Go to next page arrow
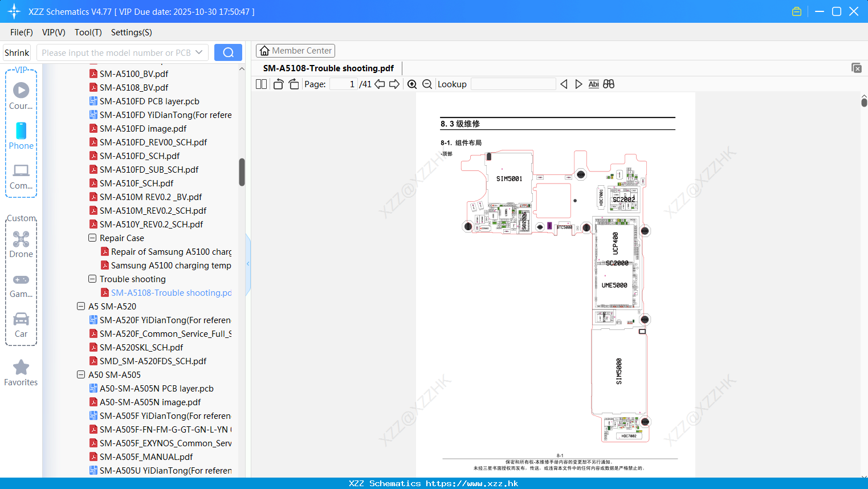This screenshot has height=489, width=868. [394, 84]
